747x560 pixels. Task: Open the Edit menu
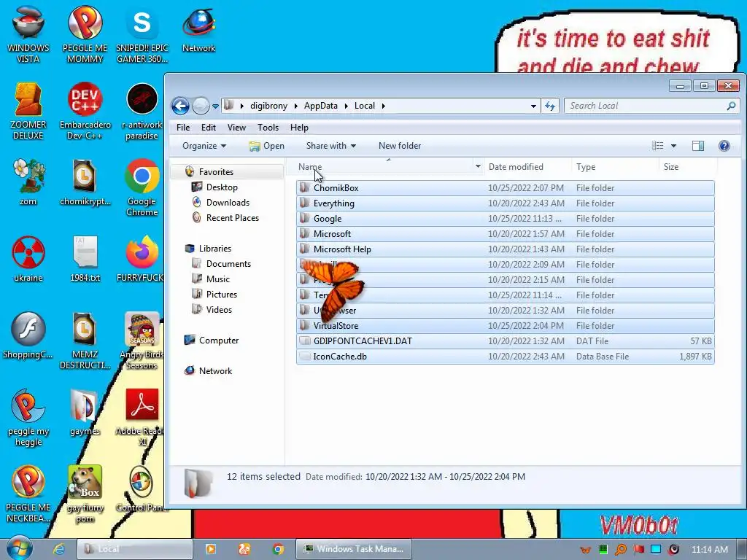[x=209, y=127]
